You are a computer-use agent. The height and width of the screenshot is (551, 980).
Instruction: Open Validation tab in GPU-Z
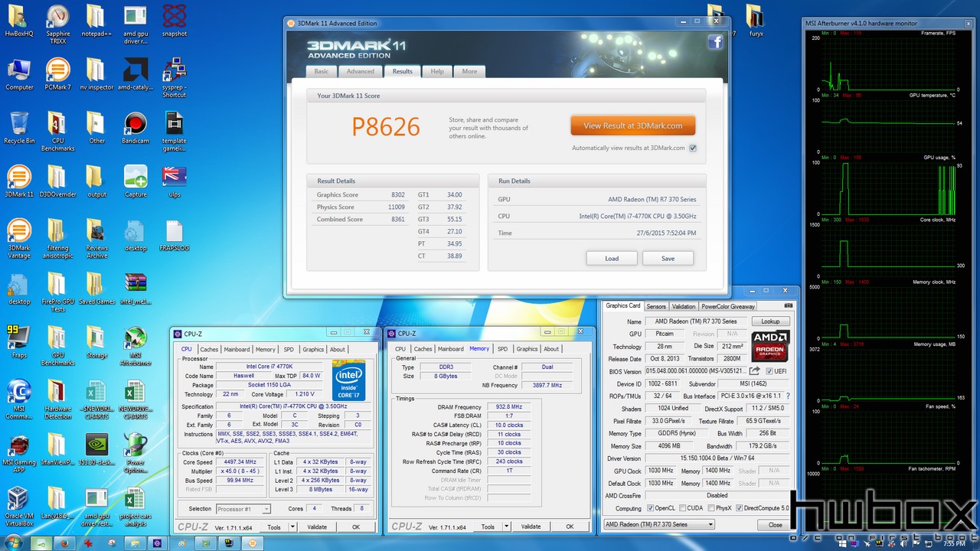click(684, 306)
